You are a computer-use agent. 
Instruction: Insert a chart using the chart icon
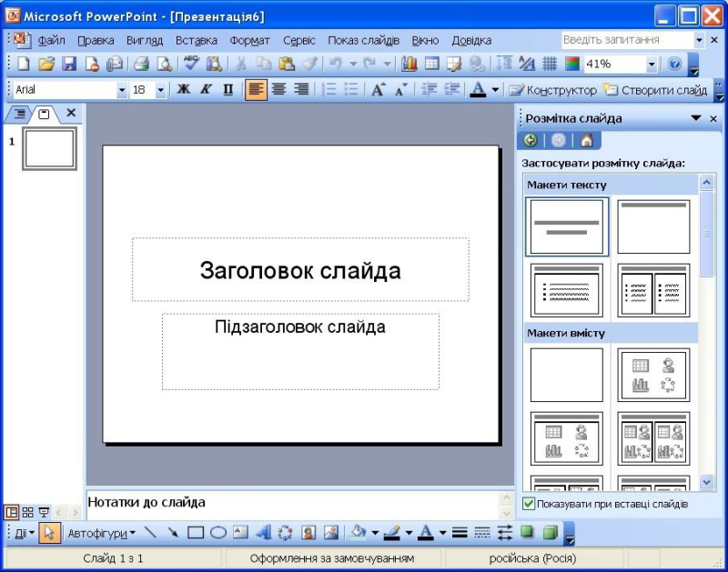click(x=409, y=64)
